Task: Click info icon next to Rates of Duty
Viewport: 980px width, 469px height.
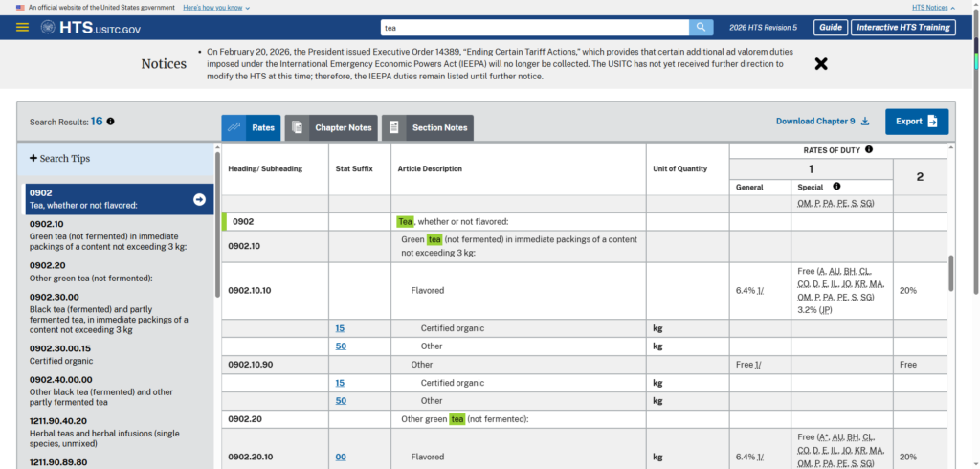Action: [869, 150]
